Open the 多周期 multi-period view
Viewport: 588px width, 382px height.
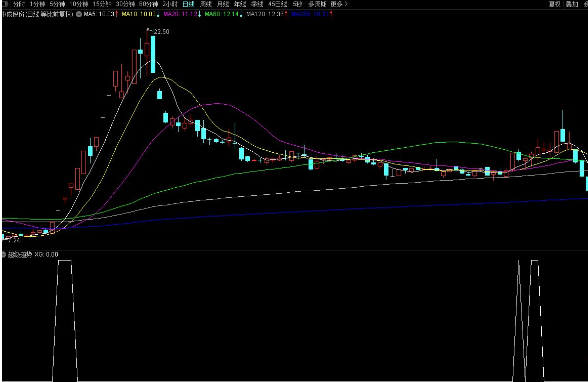click(x=317, y=4)
